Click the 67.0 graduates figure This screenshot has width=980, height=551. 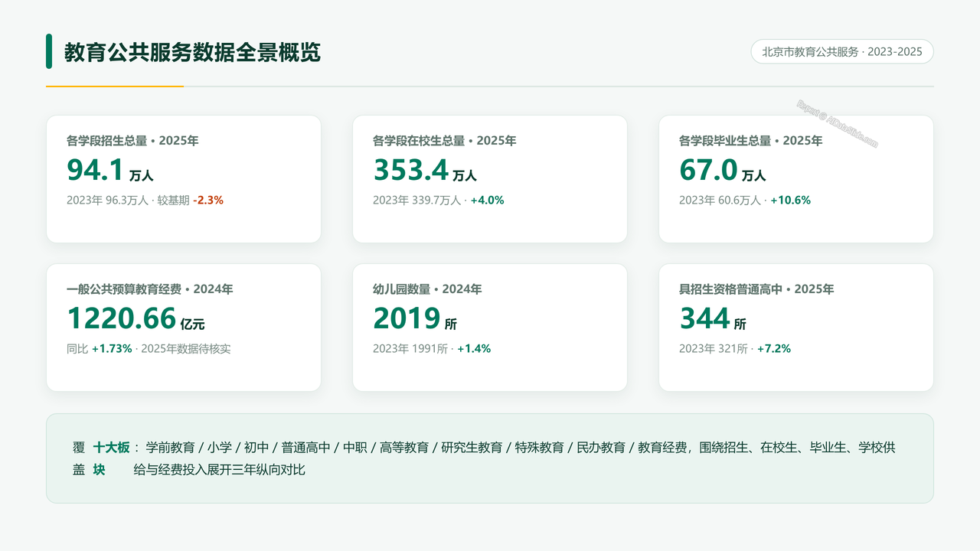(708, 170)
